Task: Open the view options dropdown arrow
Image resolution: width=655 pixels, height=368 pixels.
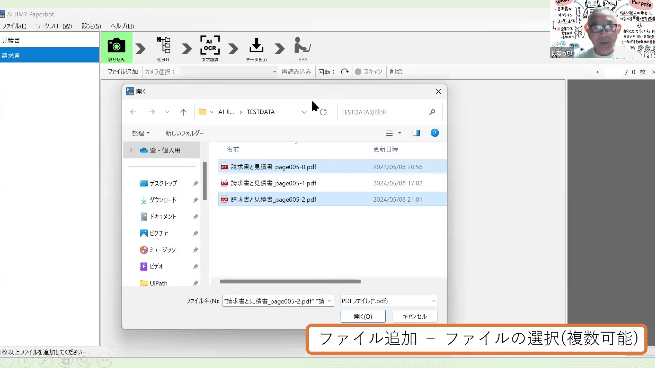Action: [x=400, y=133]
